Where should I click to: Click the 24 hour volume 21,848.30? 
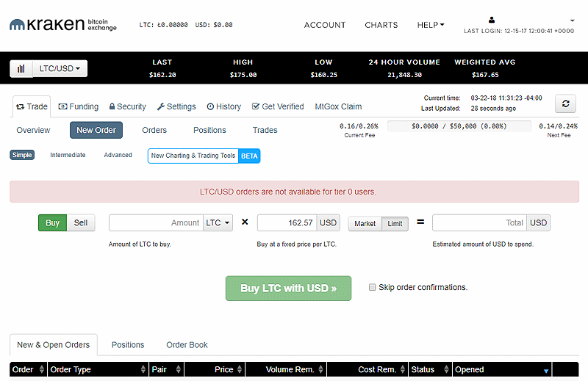pos(405,75)
